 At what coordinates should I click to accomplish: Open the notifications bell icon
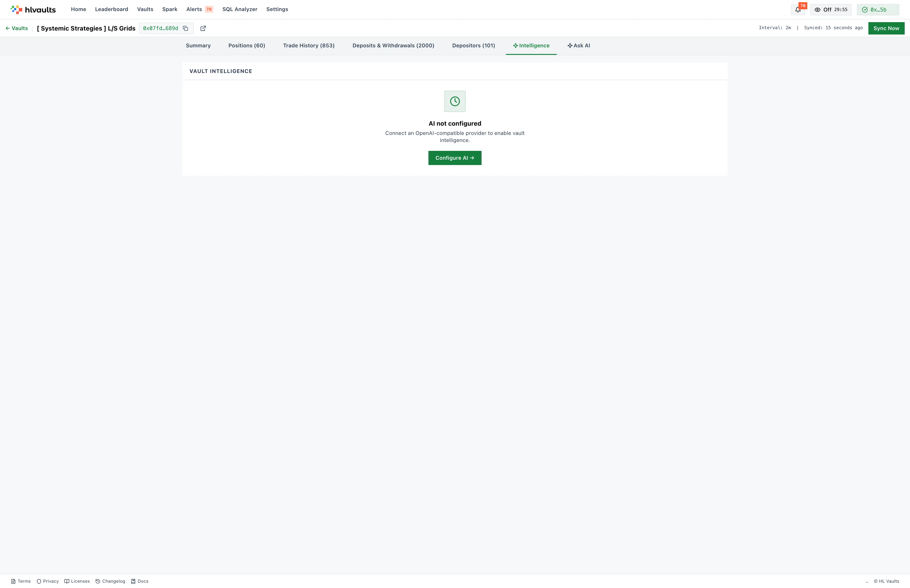pos(798,10)
